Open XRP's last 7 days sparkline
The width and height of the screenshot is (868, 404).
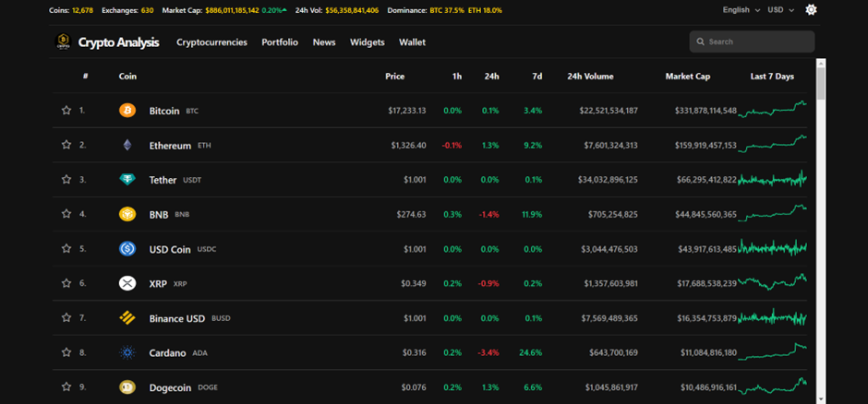(772, 282)
